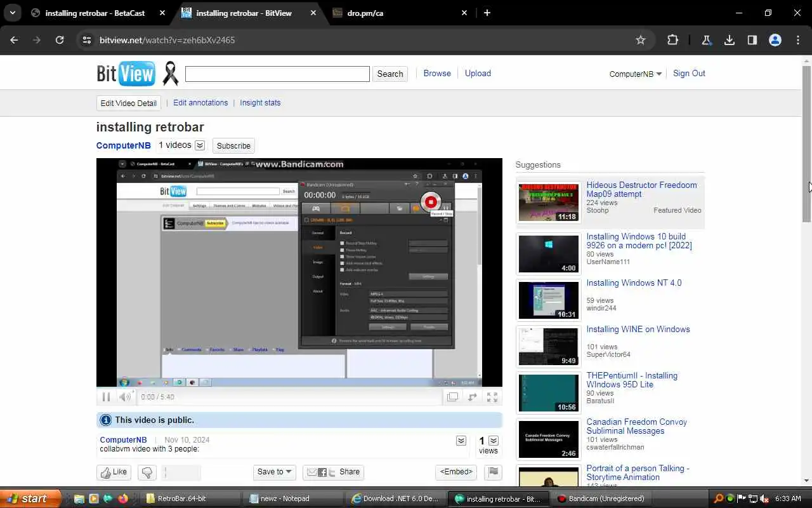
Task: Open 'Installing Windows NT 4.0' thumbnail
Action: click(x=549, y=300)
